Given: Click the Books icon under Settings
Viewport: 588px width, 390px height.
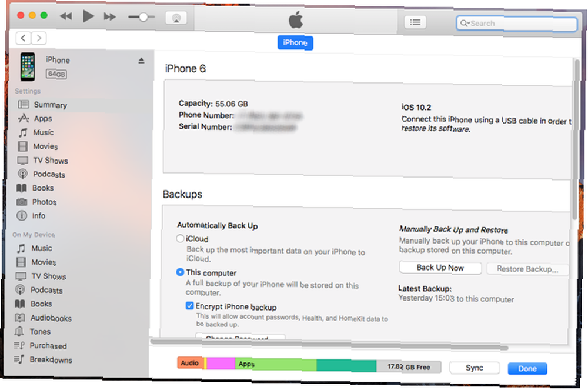Looking at the screenshot, I should [22, 188].
